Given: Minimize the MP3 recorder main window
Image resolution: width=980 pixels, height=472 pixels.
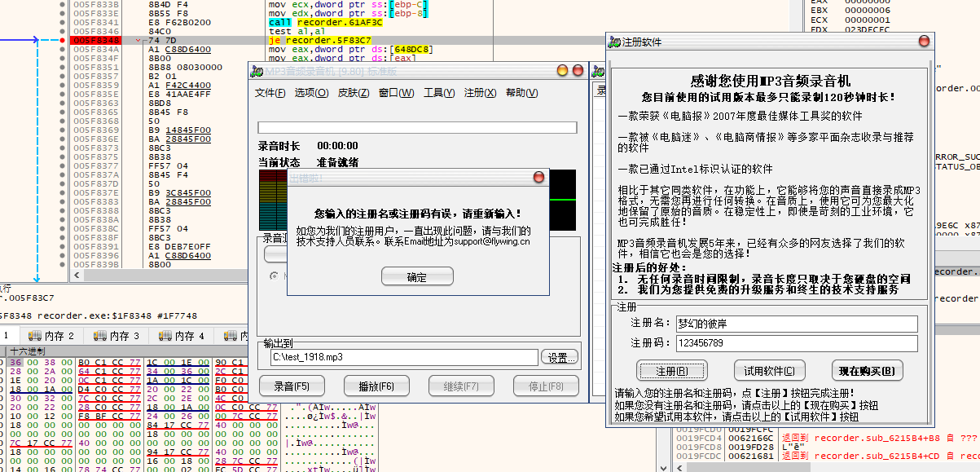Looking at the screenshot, I should (x=562, y=71).
